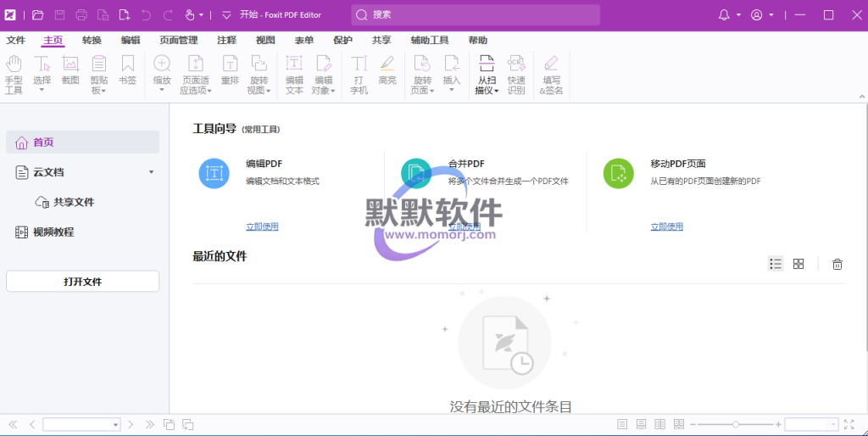
Task: Click the 填写&签名 fill and sign icon
Action: 551,73
